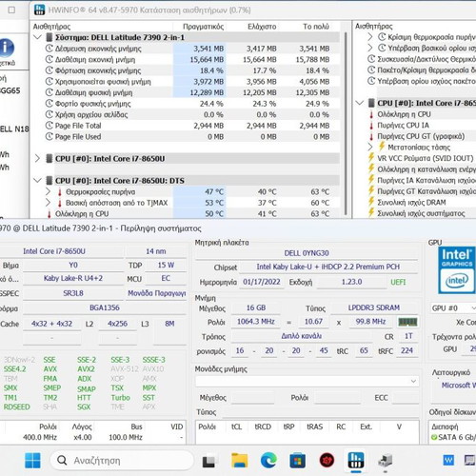Click the BIOS date 01/17/2022 field
The width and height of the screenshot is (476, 476).
[262, 282]
